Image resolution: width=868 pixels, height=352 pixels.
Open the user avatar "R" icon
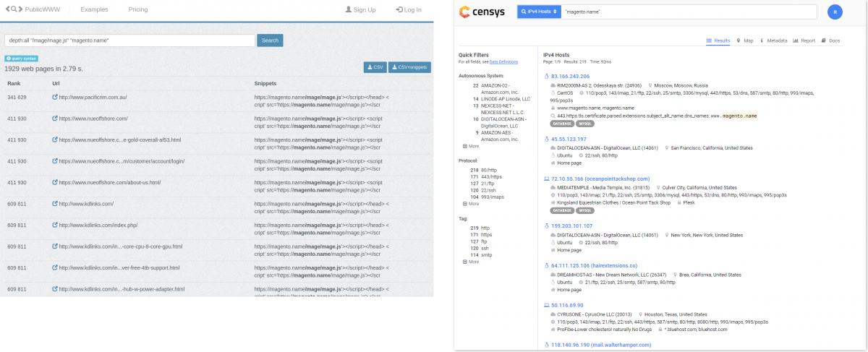834,12
